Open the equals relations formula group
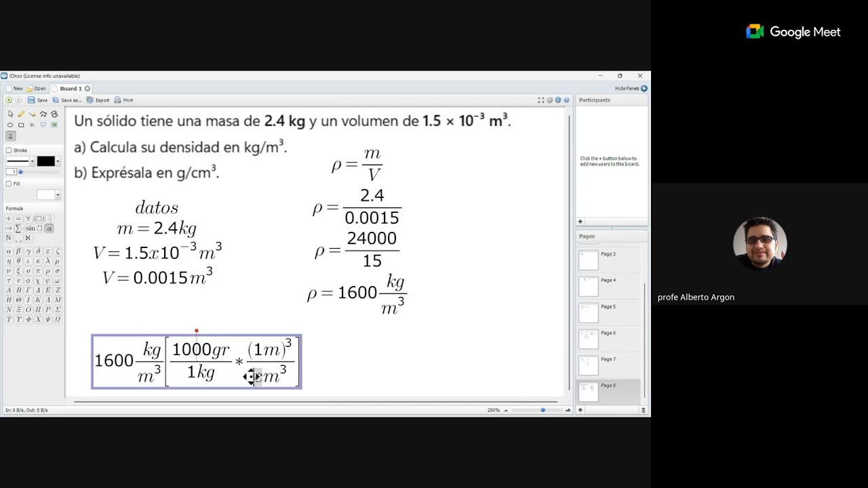This screenshot has height=488, width=868. point(18,219)
